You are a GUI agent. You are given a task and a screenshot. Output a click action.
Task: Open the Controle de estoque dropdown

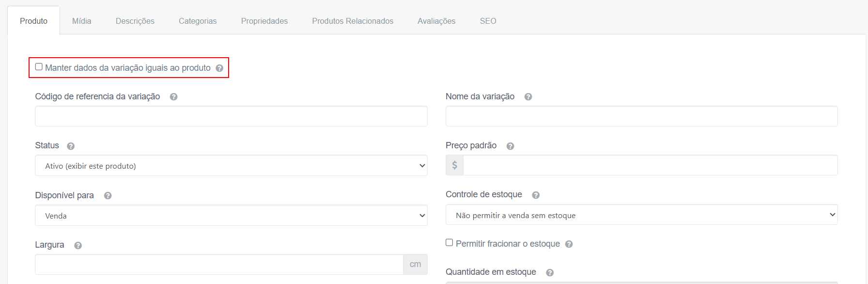coord(641,215)
